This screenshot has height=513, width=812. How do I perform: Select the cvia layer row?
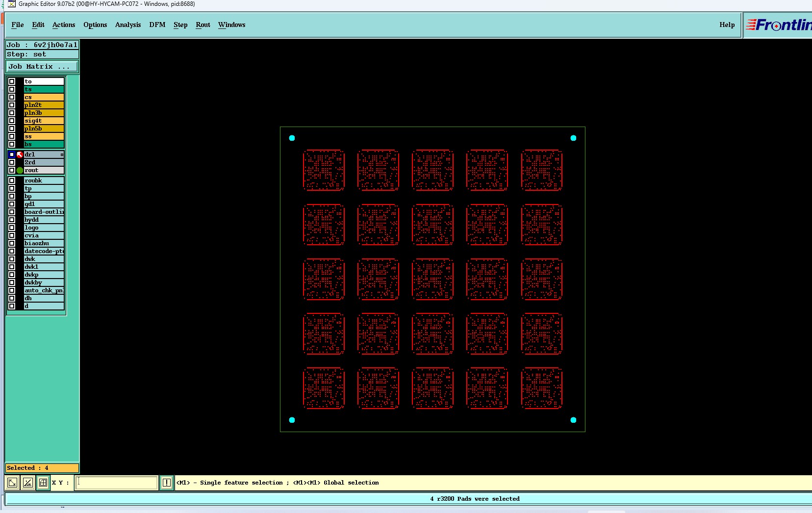click(44, 235)
